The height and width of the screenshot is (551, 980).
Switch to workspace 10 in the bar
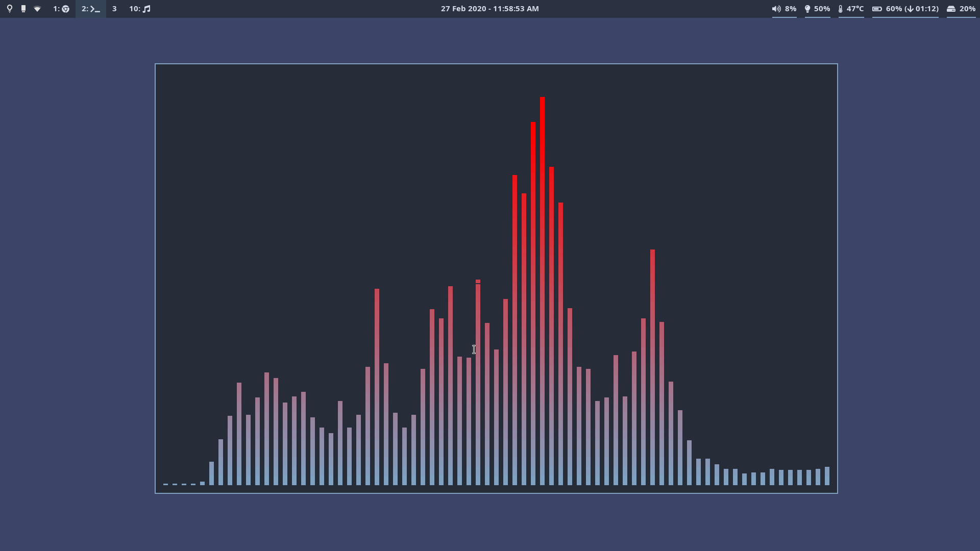click(139, 9)
